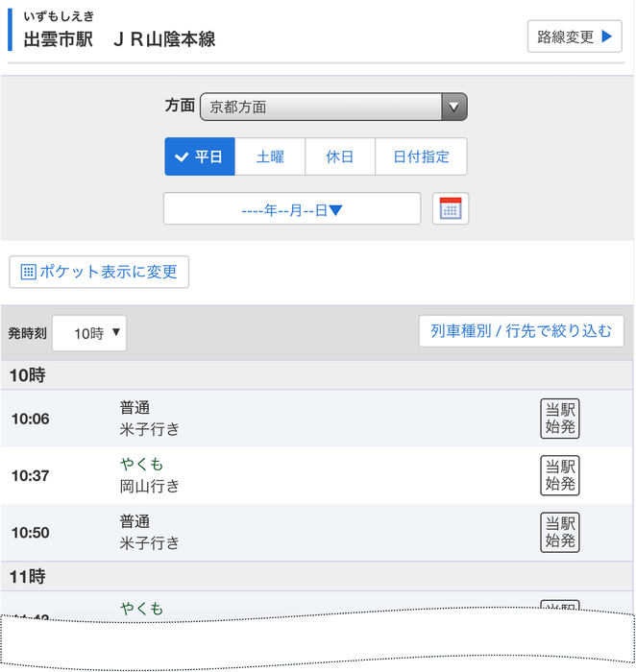Click the grid icon on ポケット表示に変更
The height and width of the screenshot is (672, 636).
(x=28, y=272)
